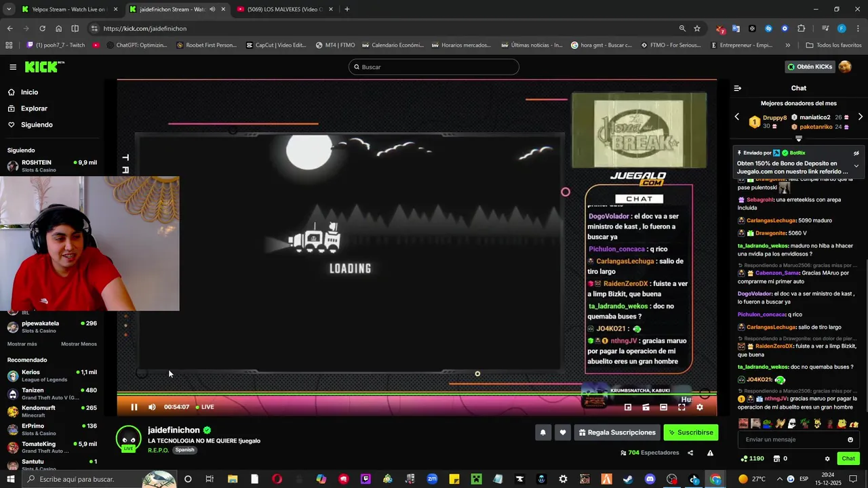Open the Kick hamburger menu
The width and height of the screenshot is (868, 488).
(13, 67)
